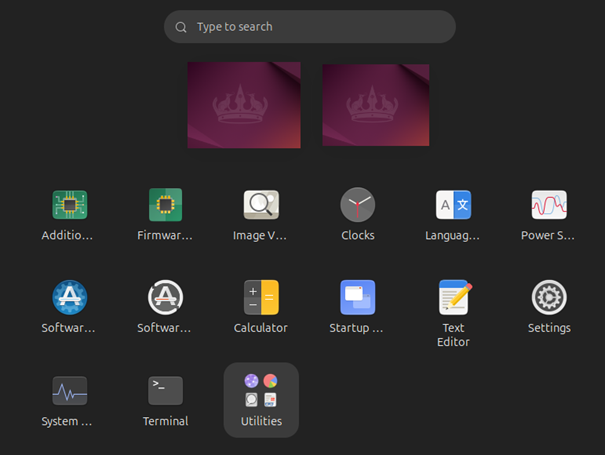
Task: Launch the Power Statistics app
Action: tap(549, 206)
